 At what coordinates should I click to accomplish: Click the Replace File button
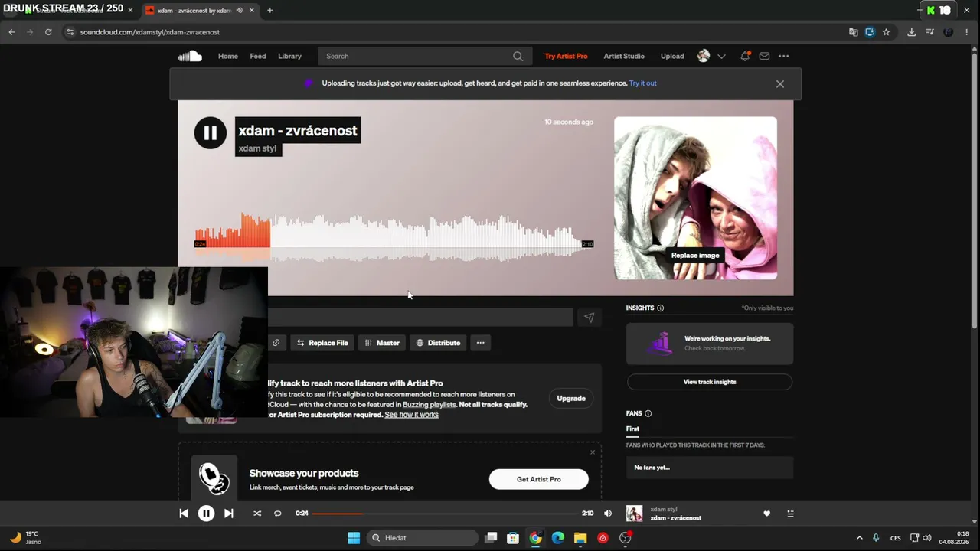(322, 343)
